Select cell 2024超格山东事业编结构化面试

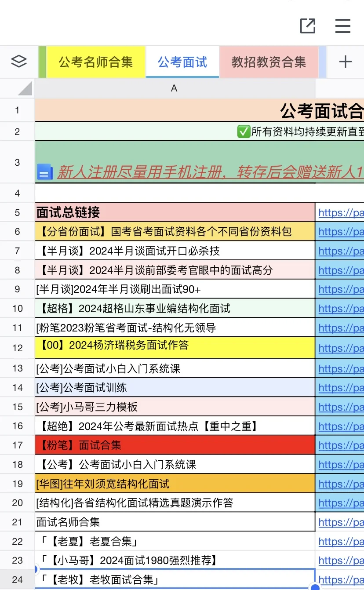175,308
